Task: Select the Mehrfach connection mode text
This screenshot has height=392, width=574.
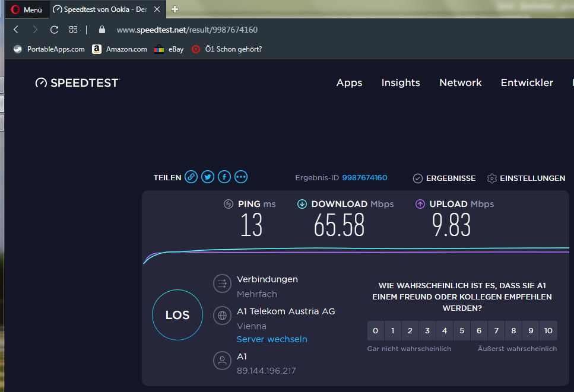Action: [x=257, y=294]
